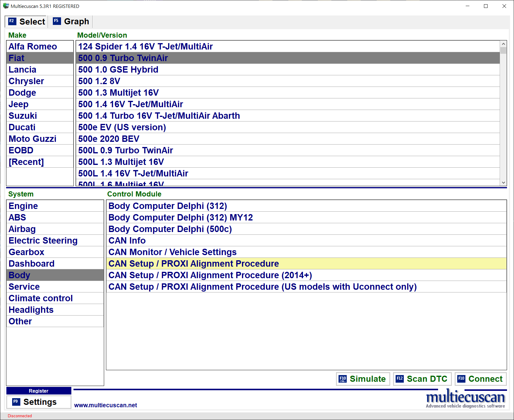This screenshot has height=420, width=514.
Task: Switch to the Graph tab
Action: (x=71, y=22)
